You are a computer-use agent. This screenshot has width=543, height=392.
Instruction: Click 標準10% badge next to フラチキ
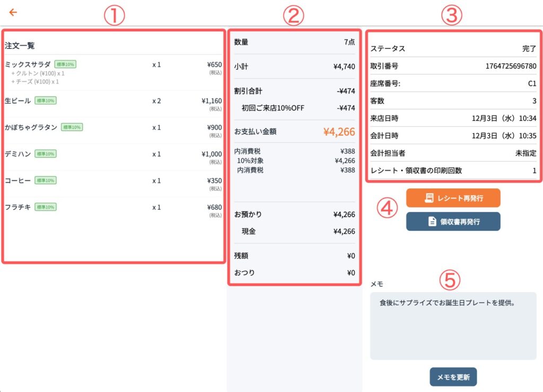point(46,206)
